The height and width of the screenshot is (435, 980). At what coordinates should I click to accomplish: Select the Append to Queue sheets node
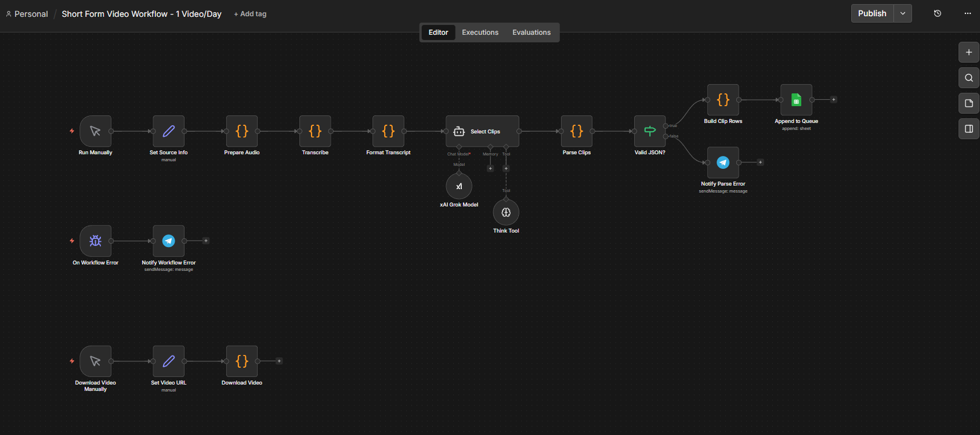[796, 100]
